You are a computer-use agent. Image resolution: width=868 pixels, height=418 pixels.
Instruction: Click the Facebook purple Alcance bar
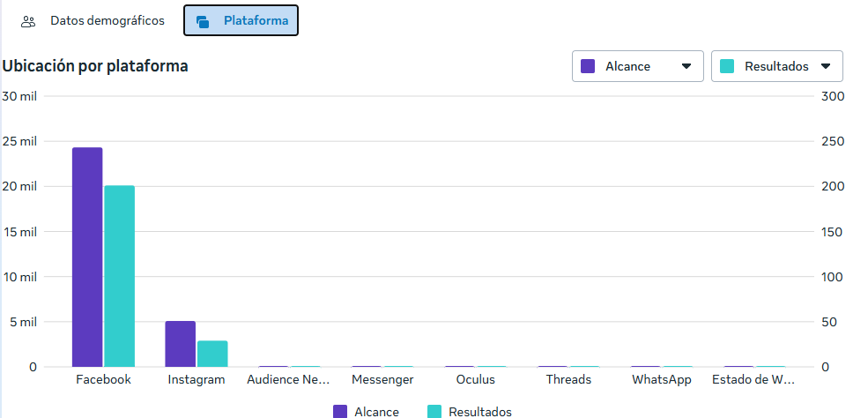(x=87, y=256)
